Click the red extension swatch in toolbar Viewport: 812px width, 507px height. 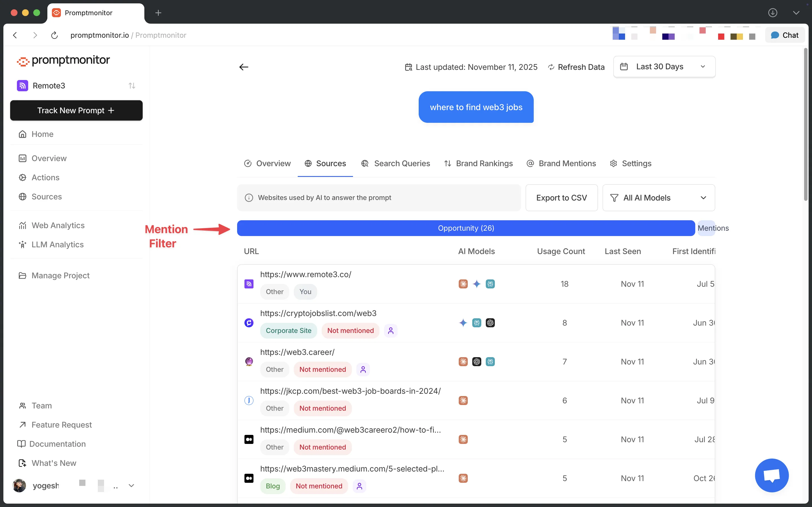point(721,37)
